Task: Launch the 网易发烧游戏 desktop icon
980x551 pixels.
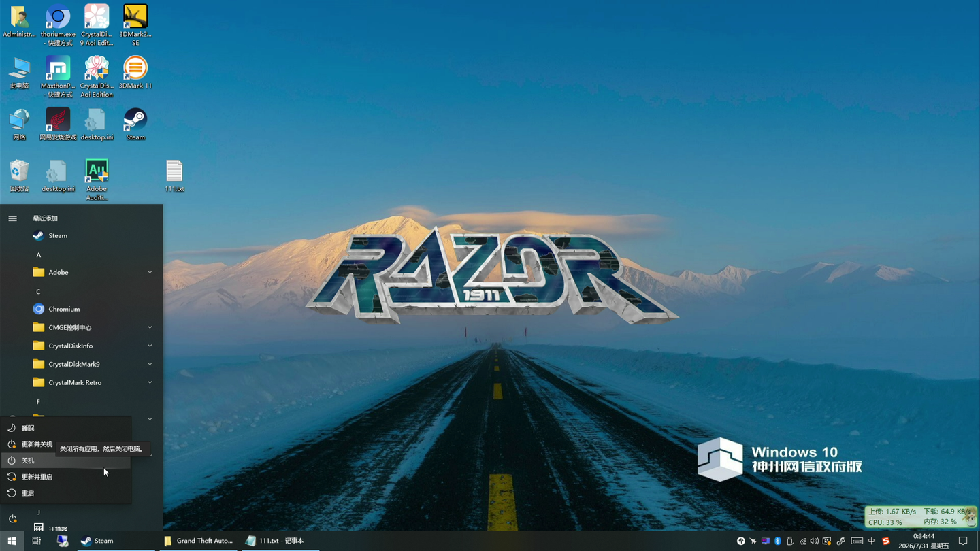Action: 58,124
